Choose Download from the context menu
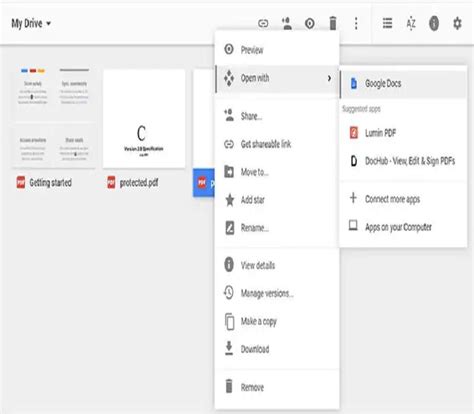 (x=277, y=349)
